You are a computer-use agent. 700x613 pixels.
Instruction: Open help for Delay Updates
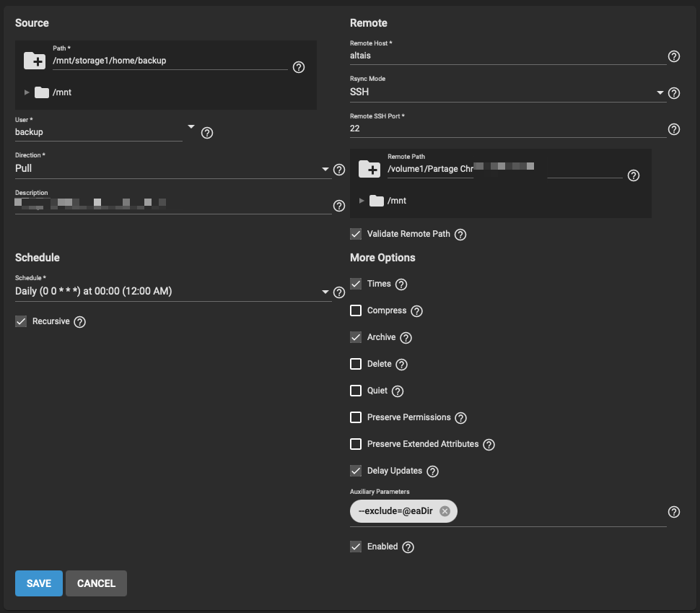coord(432,471)
